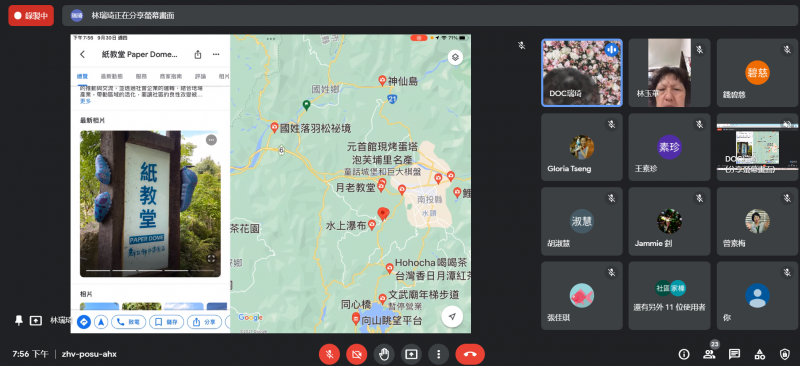Select the 總覽 overview tab
This screenshot has height=366, width=800.
coord(82,76)
